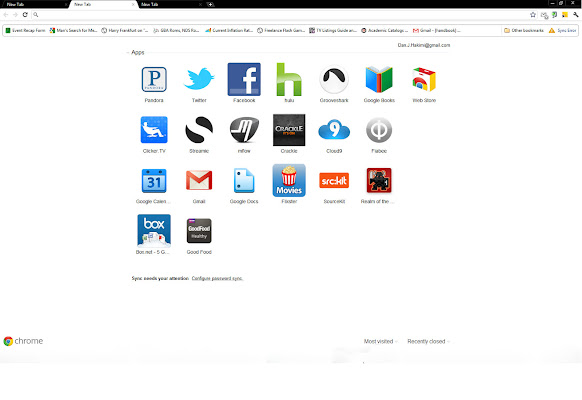Open the Google Books app
The width and height of the screenshot is (582, 400).
click(379, 79)
